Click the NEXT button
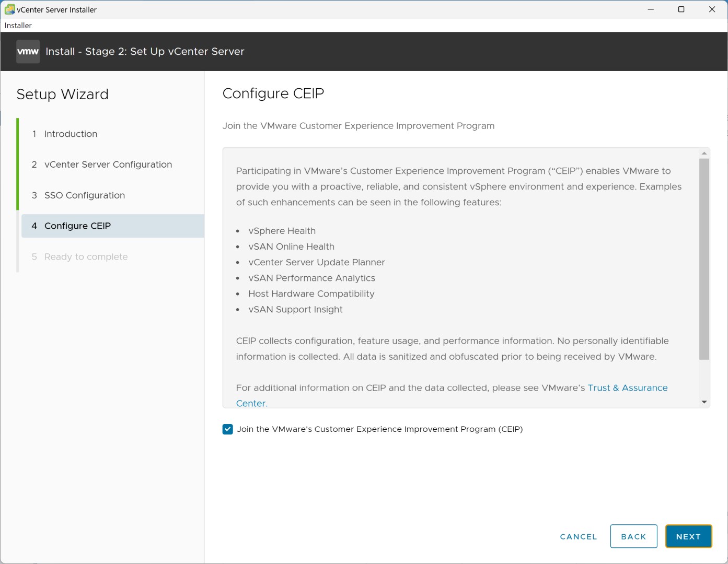This screenshot has height=564, width=728. (x=688, y=536)
